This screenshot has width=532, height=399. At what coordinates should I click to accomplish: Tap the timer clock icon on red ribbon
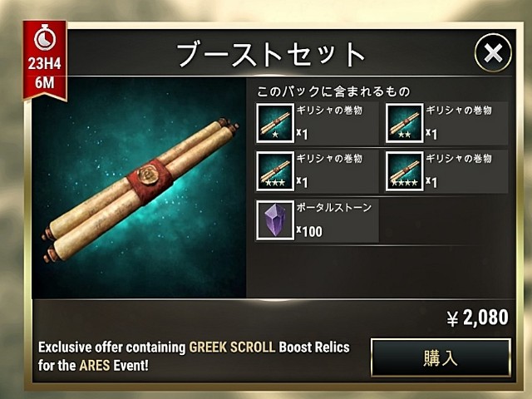click(x=45, y=38)
